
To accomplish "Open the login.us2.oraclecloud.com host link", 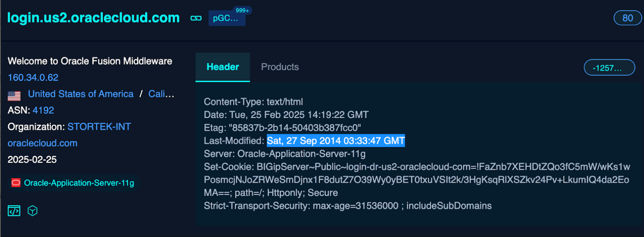I will pos(93,18).
